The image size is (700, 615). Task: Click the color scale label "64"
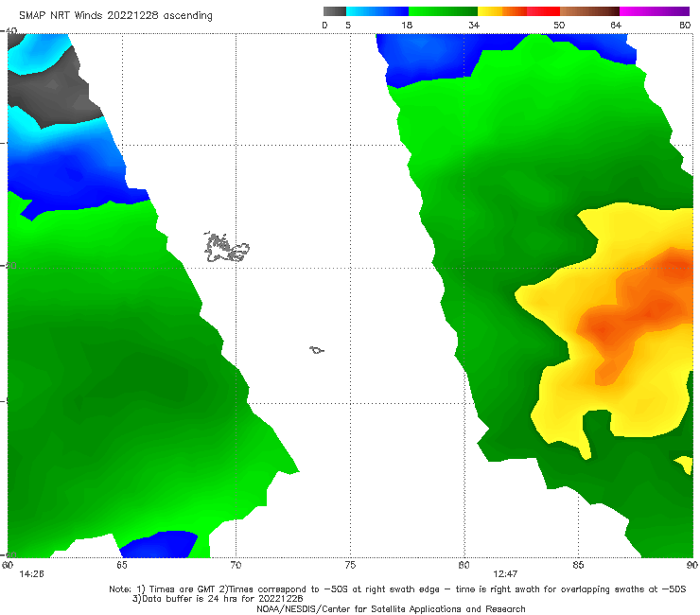[x=616, y=26]
